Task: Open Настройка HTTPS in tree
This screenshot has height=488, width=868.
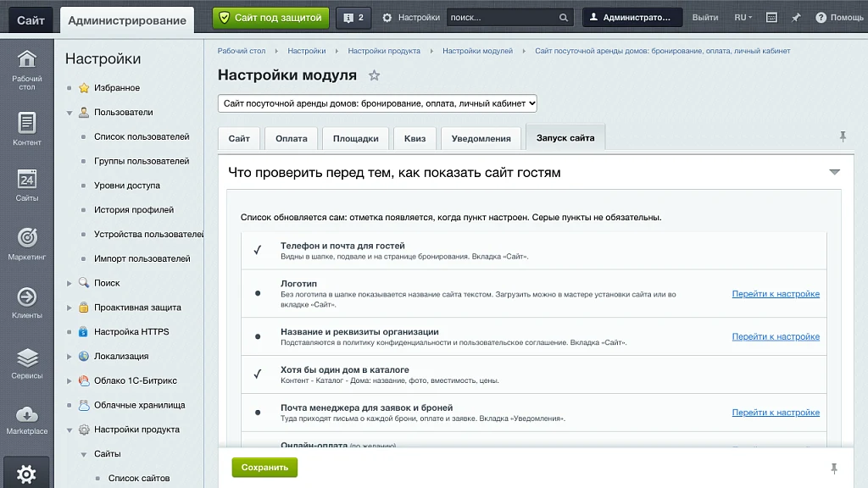Action: tap(131, 332)
